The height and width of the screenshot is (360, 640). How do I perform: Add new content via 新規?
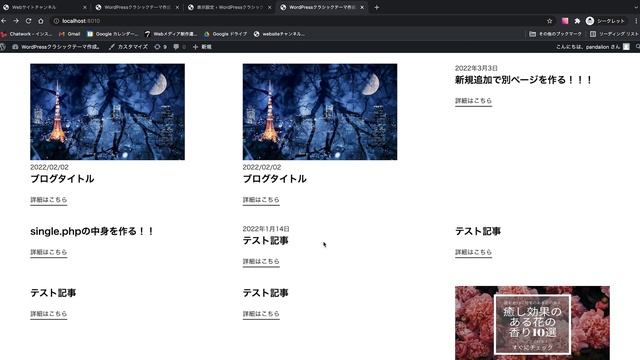click(202, 47)
